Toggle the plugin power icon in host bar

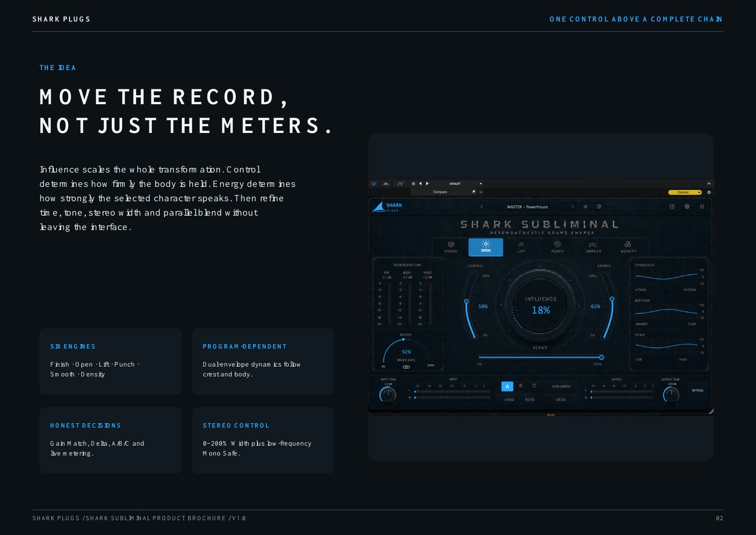[x=374, y=183]
